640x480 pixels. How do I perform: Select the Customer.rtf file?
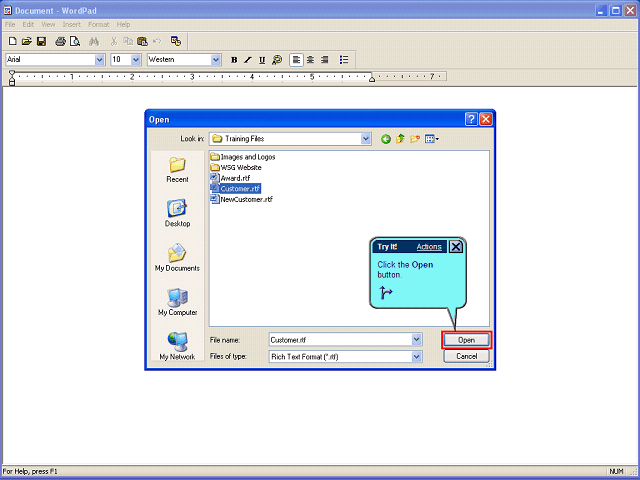point(236,189)
